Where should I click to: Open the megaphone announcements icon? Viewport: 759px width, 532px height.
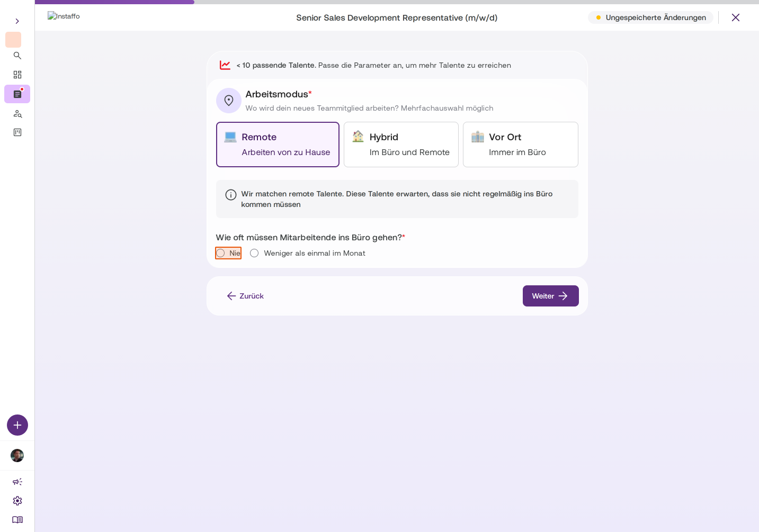[17, 482]
